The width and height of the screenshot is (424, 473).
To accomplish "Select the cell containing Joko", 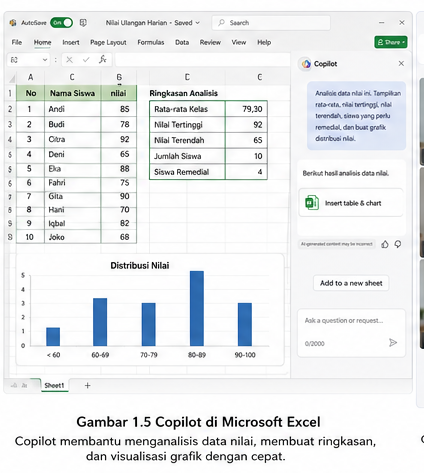I will [72, 237].
